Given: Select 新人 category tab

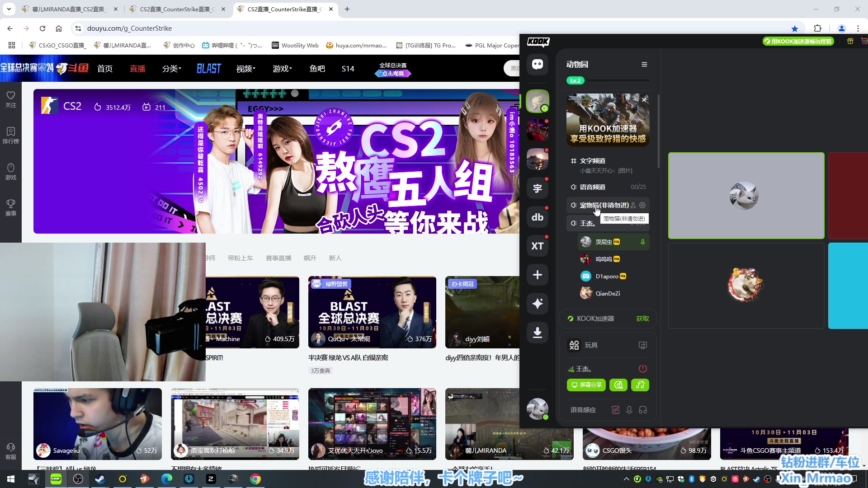Looking at the screenshot, I should point(335,258).
